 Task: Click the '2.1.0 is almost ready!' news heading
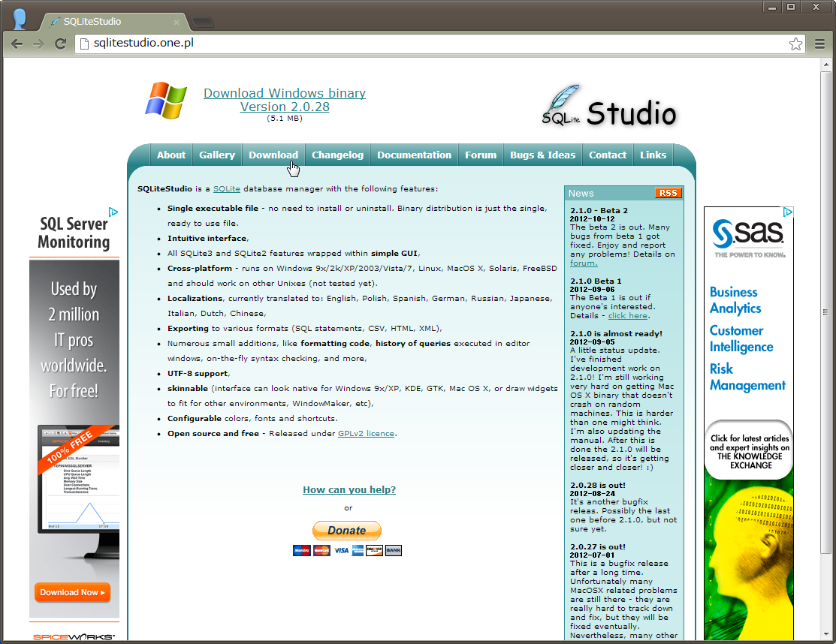pyautogui.click(x=616, y=333)
